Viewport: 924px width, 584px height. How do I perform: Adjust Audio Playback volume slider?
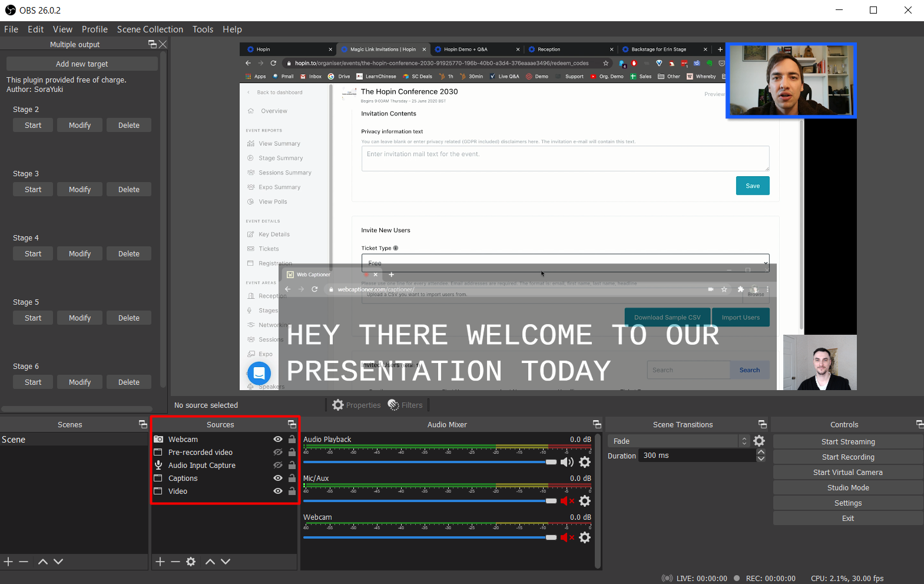(430, 462)
